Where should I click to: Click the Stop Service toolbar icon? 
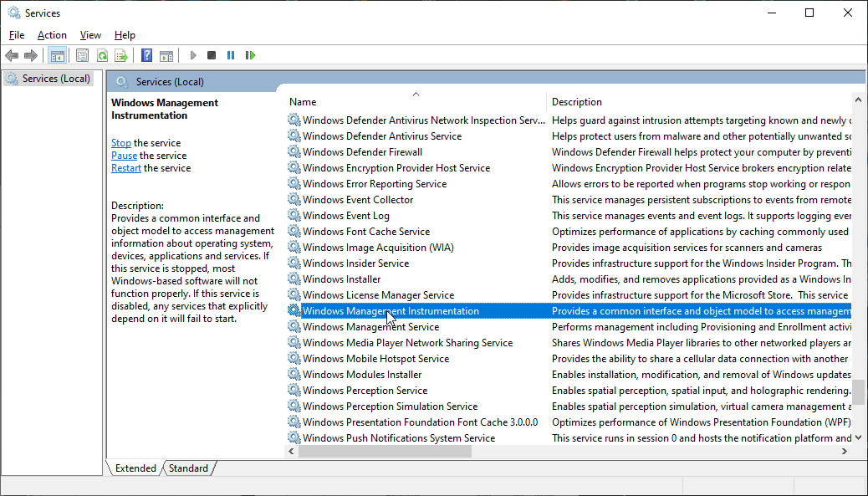[211, 54]
